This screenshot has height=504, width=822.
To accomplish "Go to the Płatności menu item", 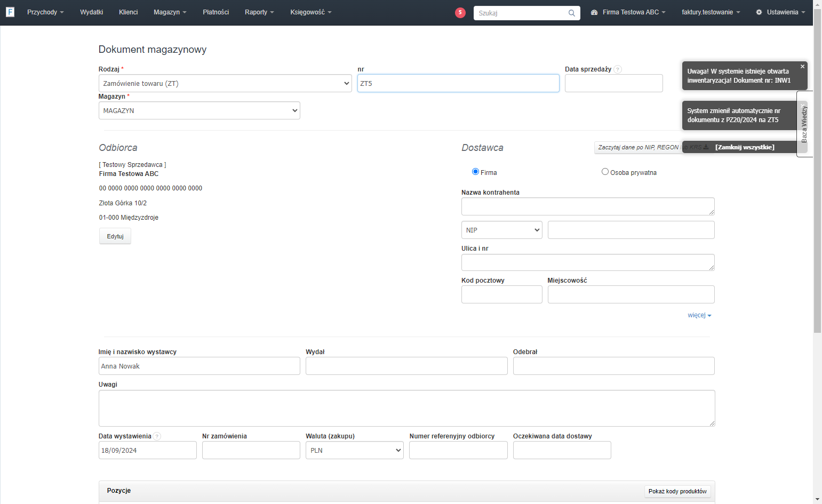I will (216, 12).
